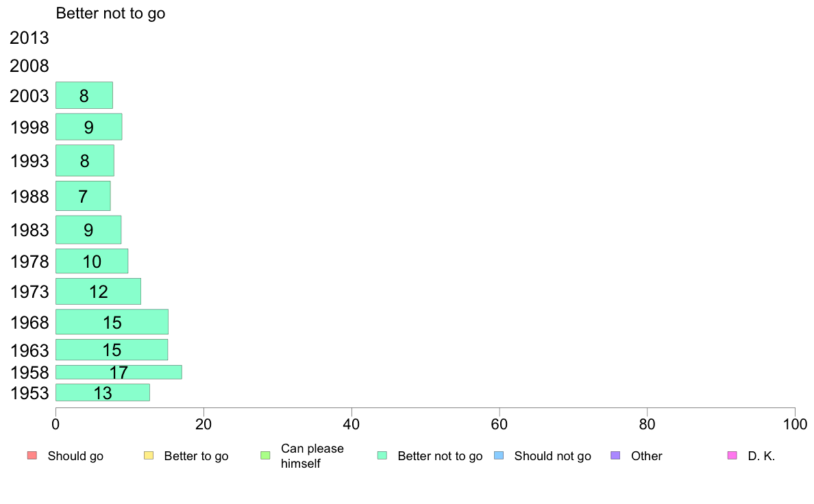The height and width of the screenshot is (504, 814).
Task: Select the Should not go legend label
Action: tap(553, 456)
